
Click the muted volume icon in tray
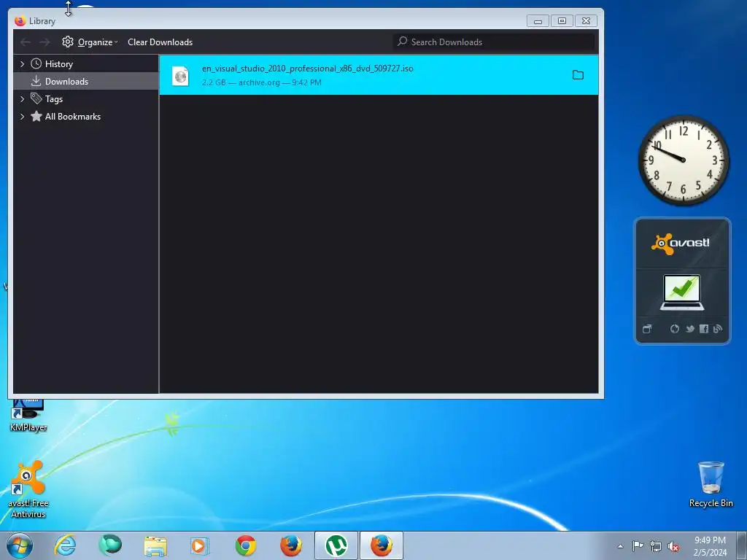(x=673, y=546)
